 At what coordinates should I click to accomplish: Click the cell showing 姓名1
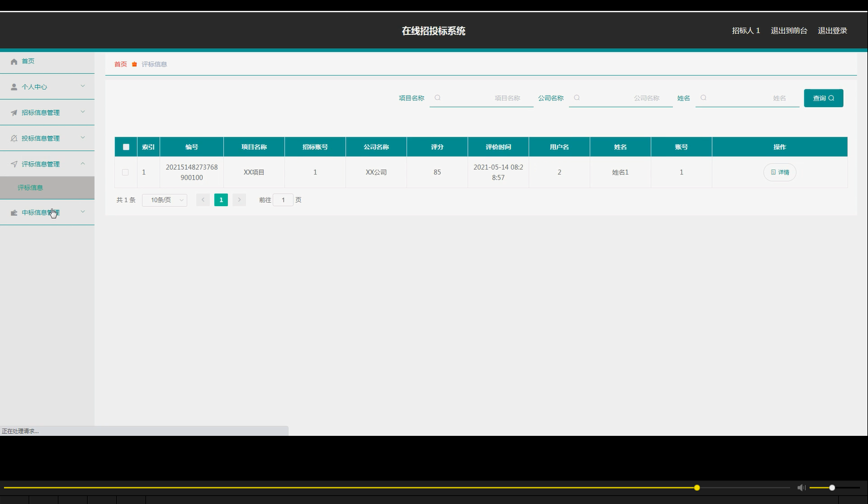621,172
